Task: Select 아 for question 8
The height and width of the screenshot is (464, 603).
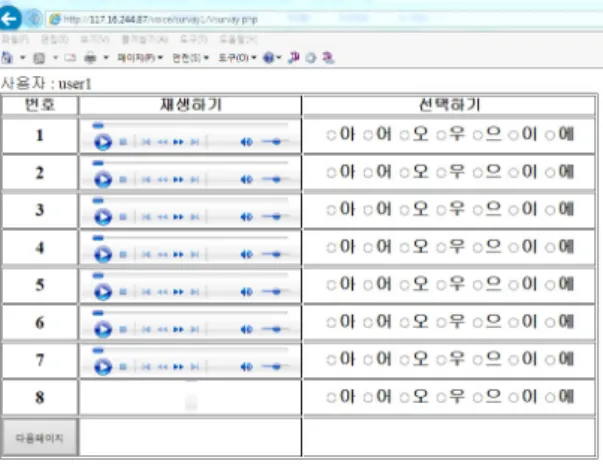Action: click(331, 397)
